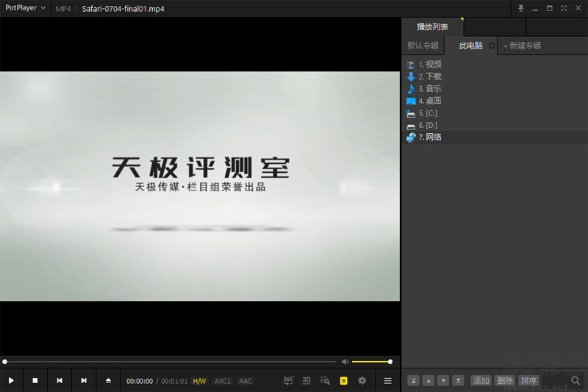
Task: Click the Safari-0704-final01.mp4 title
Action: coord(123,9)
